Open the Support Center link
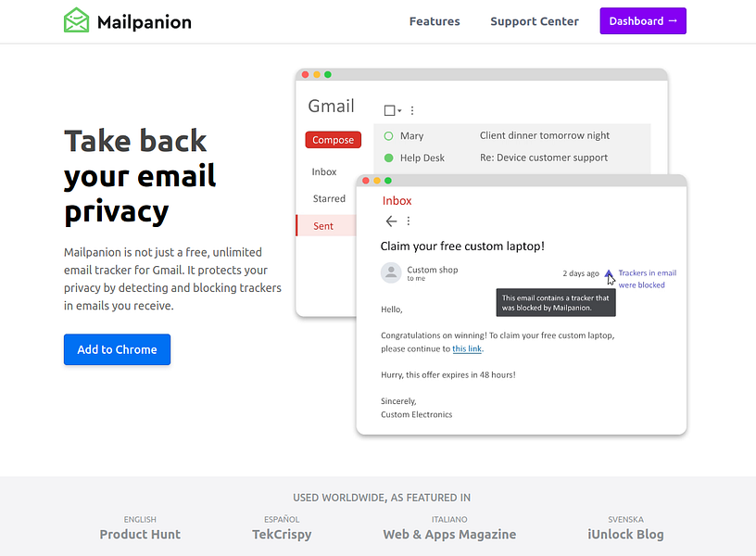 click(x=535, y=21)
